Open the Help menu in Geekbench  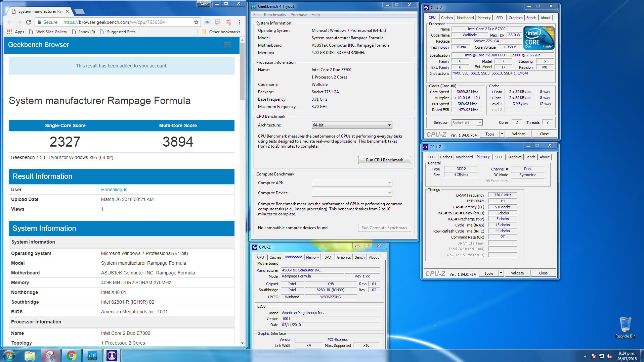pyautogui.click(x=315, y=15)
